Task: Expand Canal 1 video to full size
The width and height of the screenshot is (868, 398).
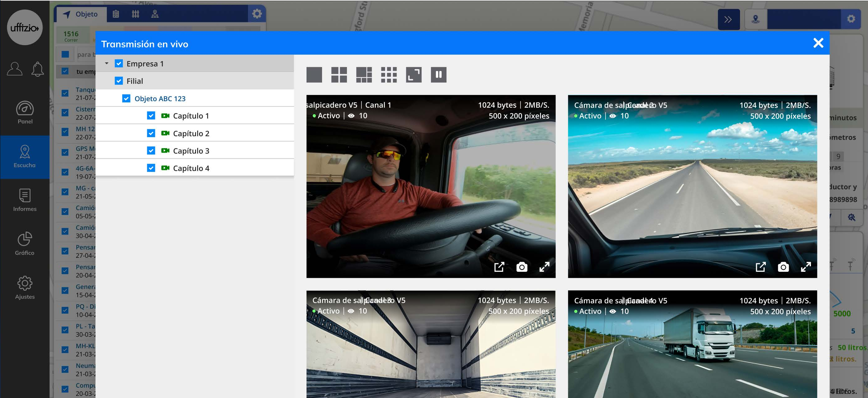Action: pos(544,267)
